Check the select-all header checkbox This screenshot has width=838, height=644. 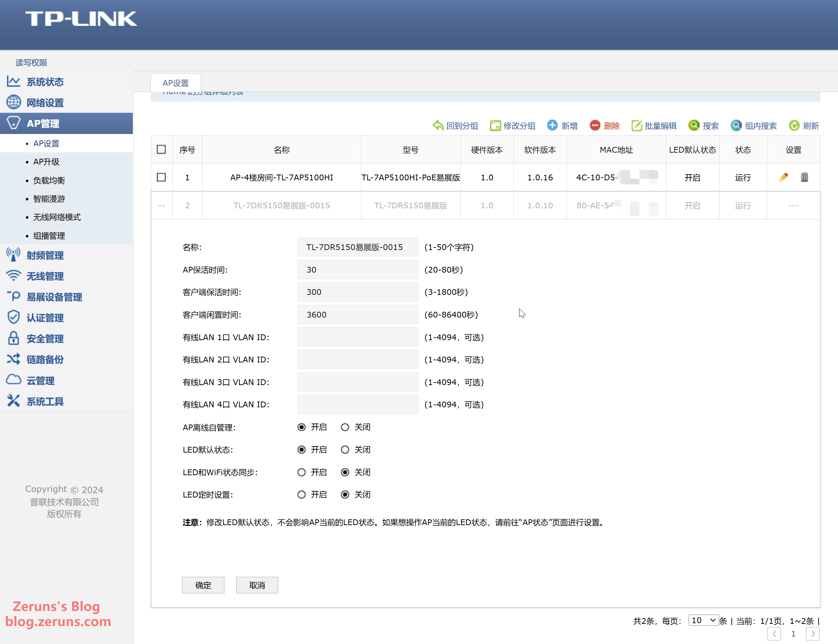coord(161,149)
